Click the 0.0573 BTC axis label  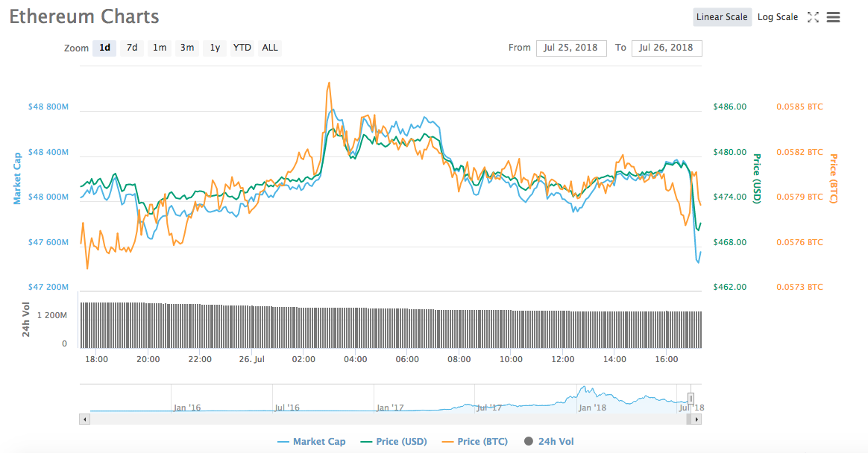click(799, 287)
